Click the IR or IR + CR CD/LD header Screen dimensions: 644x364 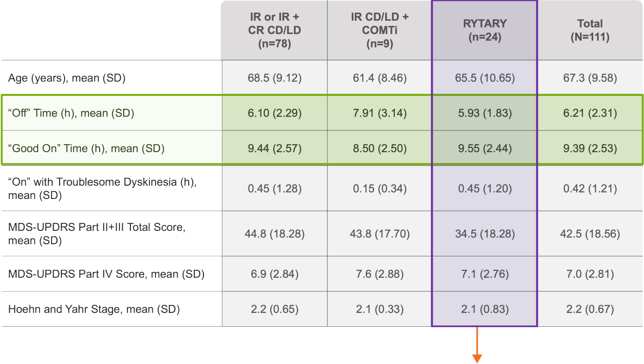pos(274,30)
